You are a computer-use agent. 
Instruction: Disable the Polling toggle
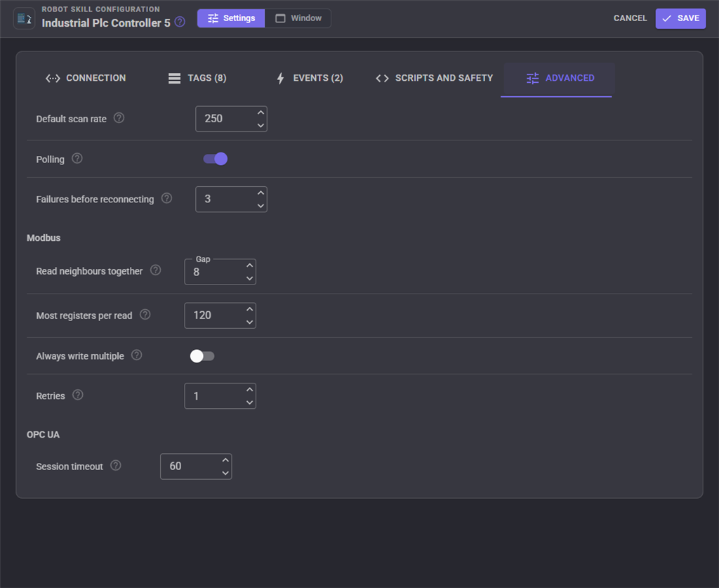click(216, 159)
